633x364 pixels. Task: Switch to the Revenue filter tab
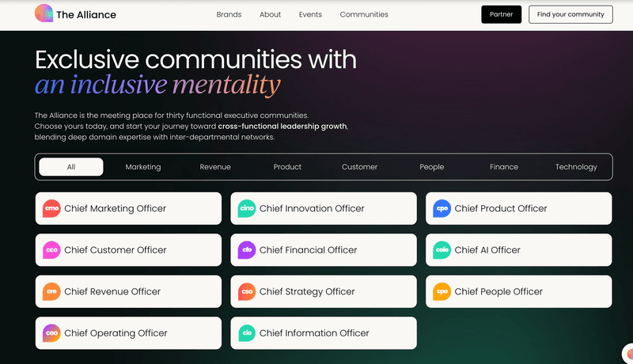point(215,167)
